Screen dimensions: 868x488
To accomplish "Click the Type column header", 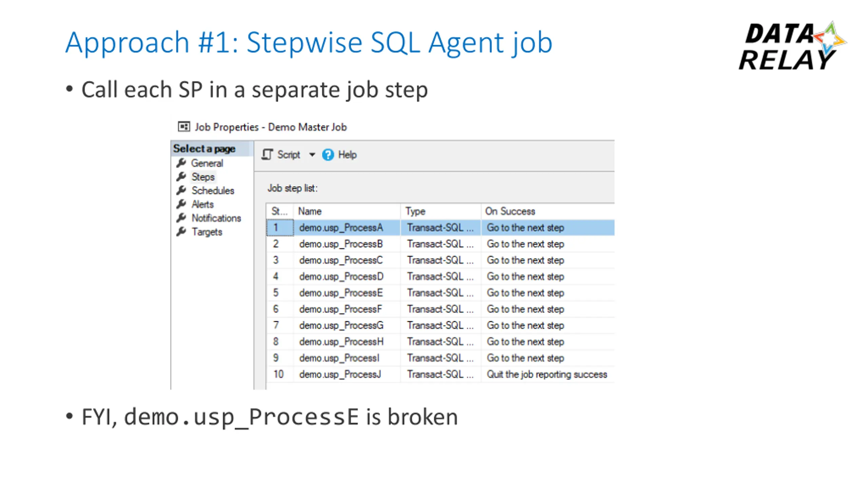I will point(440,211).
